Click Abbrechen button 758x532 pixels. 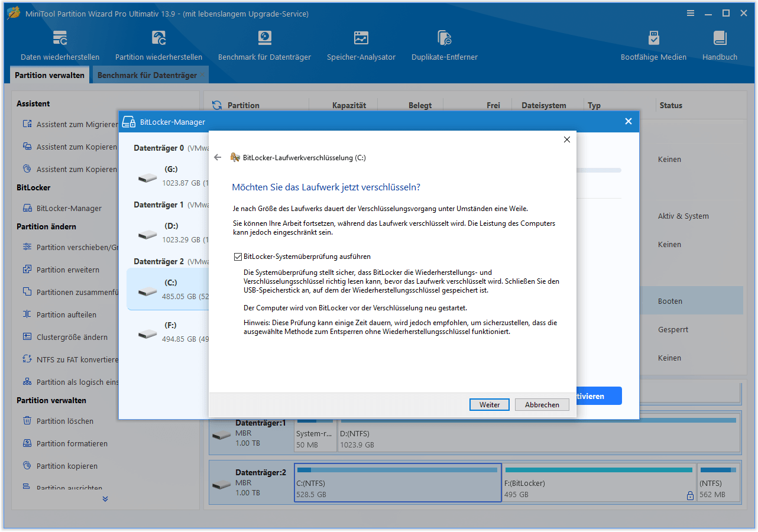click(542, 405)
